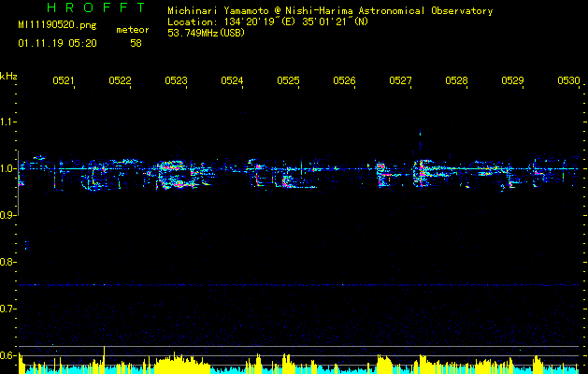Click the tall yellow signal-level spike before 0522
This screenshot has width=588, height=374.
(105, 359)
